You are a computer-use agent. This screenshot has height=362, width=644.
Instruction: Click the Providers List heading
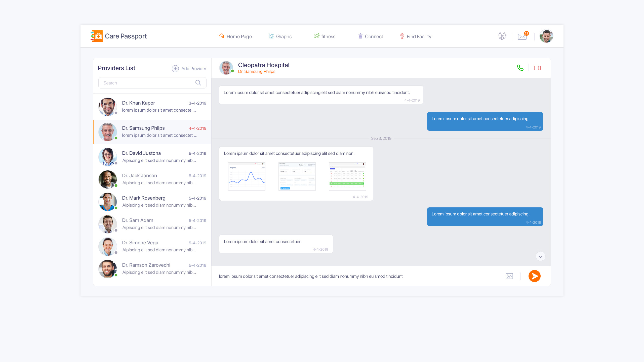pyautogui.click(x=116, y=68)
